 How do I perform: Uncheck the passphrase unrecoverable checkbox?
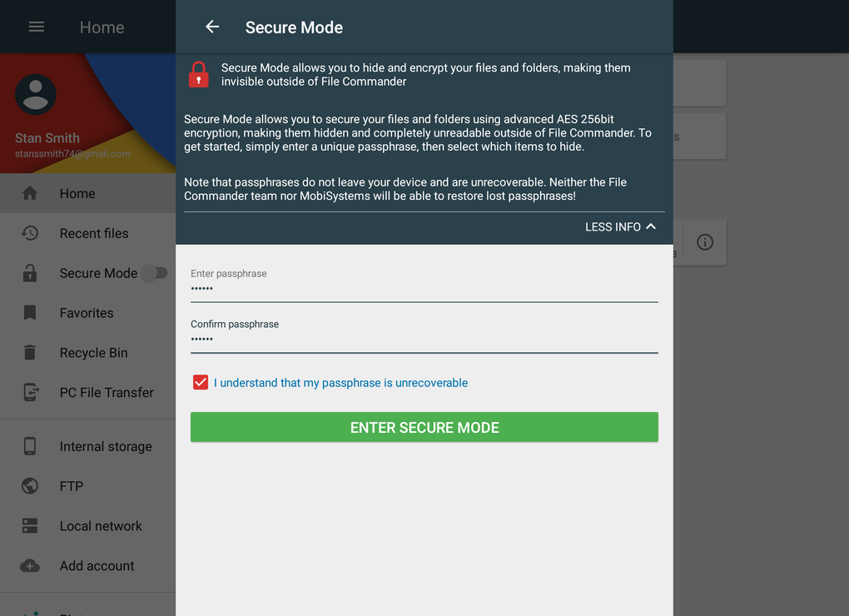(201, 383)
